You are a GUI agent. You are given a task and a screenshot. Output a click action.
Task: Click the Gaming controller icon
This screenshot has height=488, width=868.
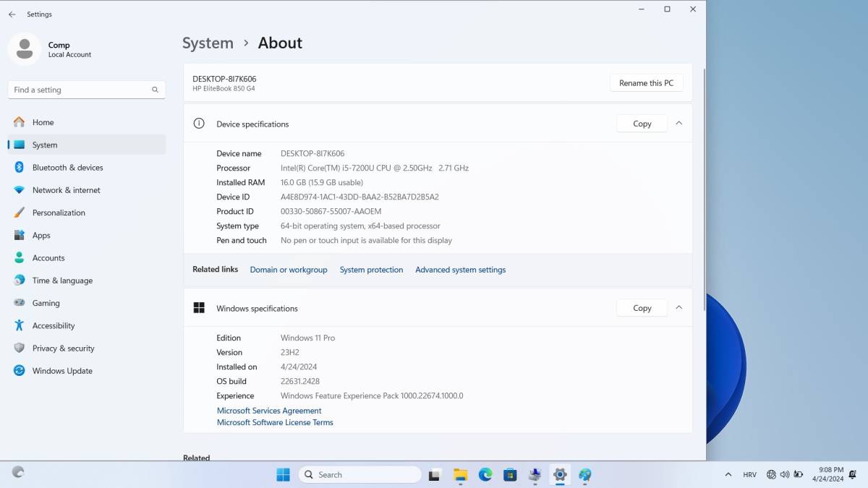click(x=19, y=303)
